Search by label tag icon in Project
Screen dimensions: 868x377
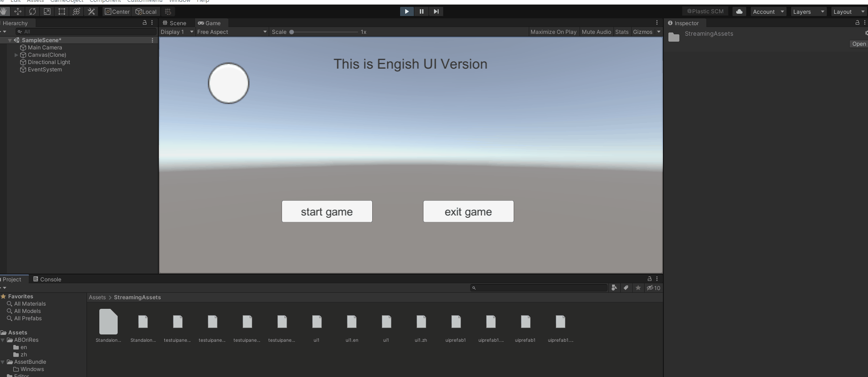tap(626, 288)
